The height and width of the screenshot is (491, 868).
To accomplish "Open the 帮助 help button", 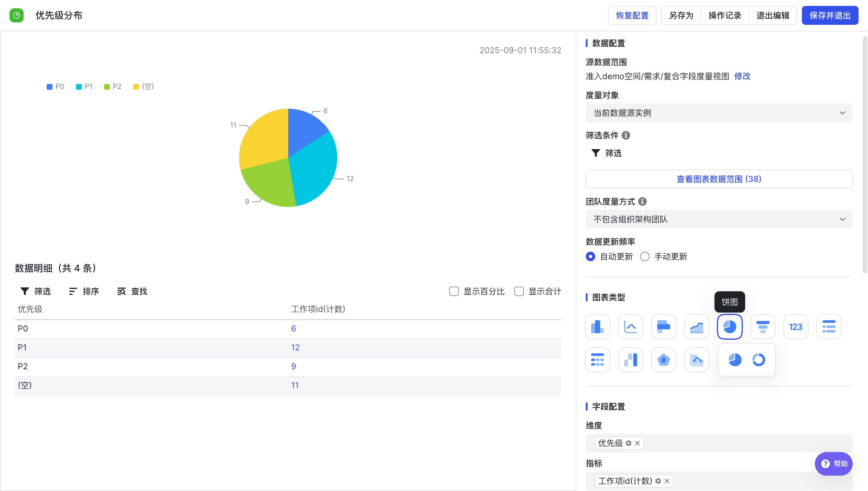I will (x=833, y=464).
